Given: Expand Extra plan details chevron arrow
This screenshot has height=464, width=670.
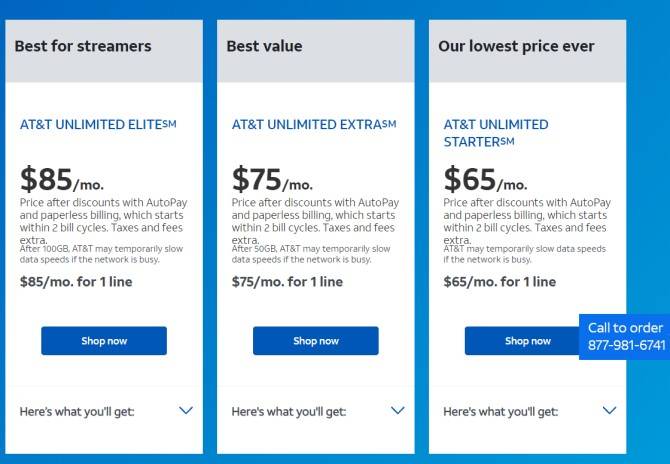Looking at the screenshot, I should point(397,410).
